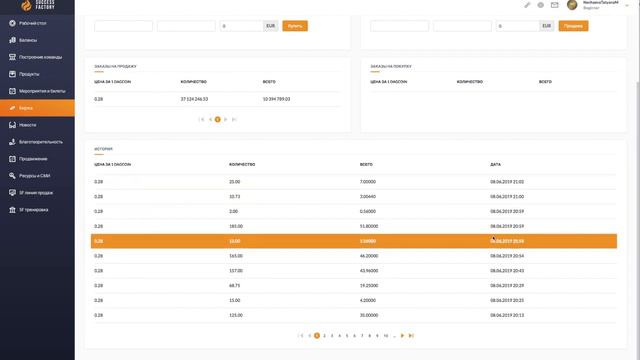Open history page 10
This screenshot has width=640, height=360.
click(386, 336)
